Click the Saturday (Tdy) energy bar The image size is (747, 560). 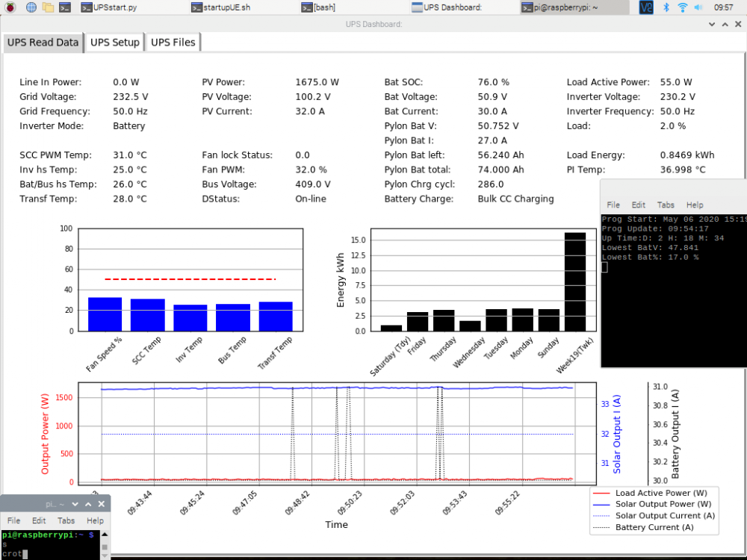391,328
